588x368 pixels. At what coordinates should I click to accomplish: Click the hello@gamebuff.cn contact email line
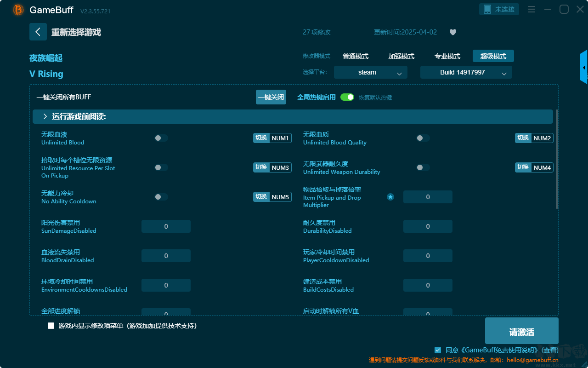(464, 360)
